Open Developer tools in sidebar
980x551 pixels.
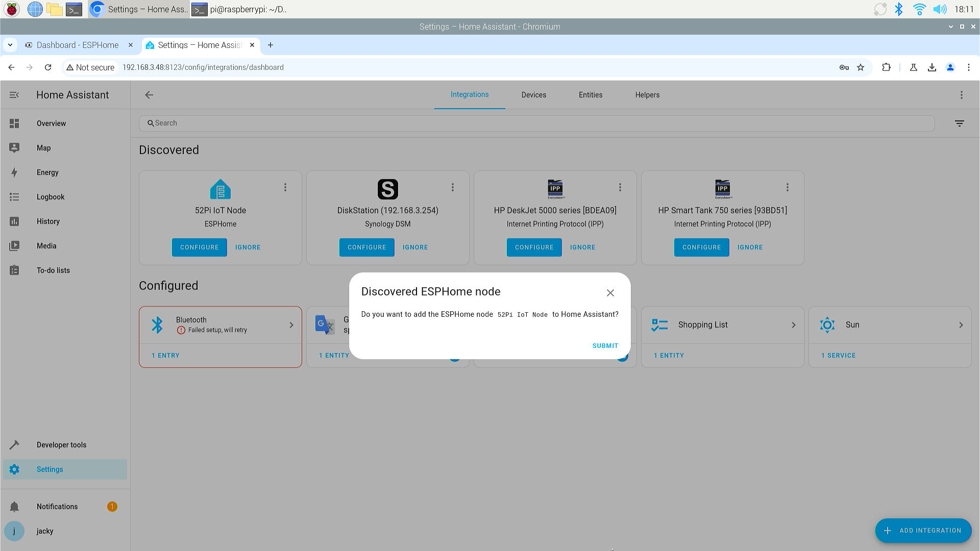pos(61,445)
